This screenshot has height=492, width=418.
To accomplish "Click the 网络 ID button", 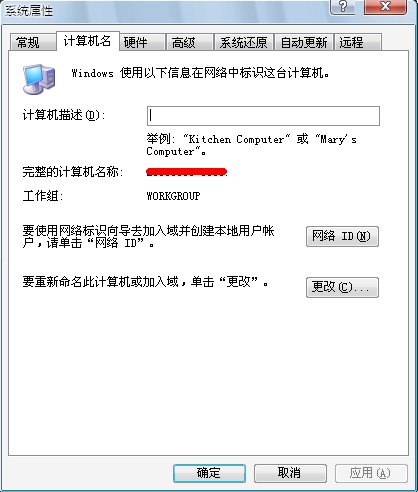I will pyautogui.click(x=342, y=237).
